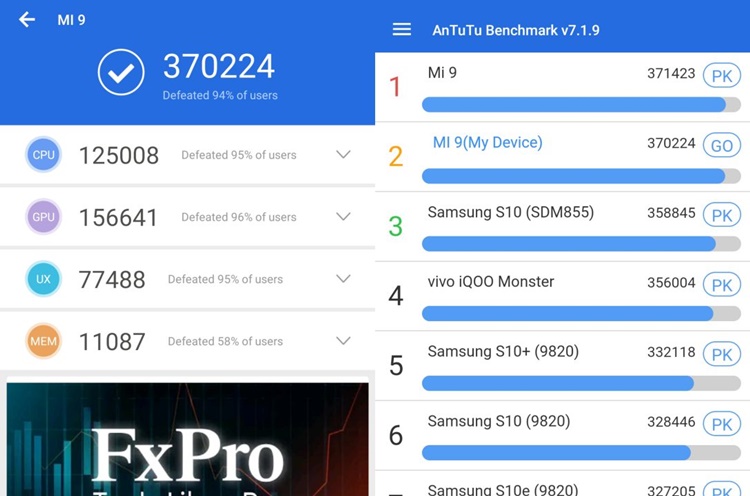
Task: Open the hamburger menu in AnTuTu Benchmark
Action: point(402,30)
